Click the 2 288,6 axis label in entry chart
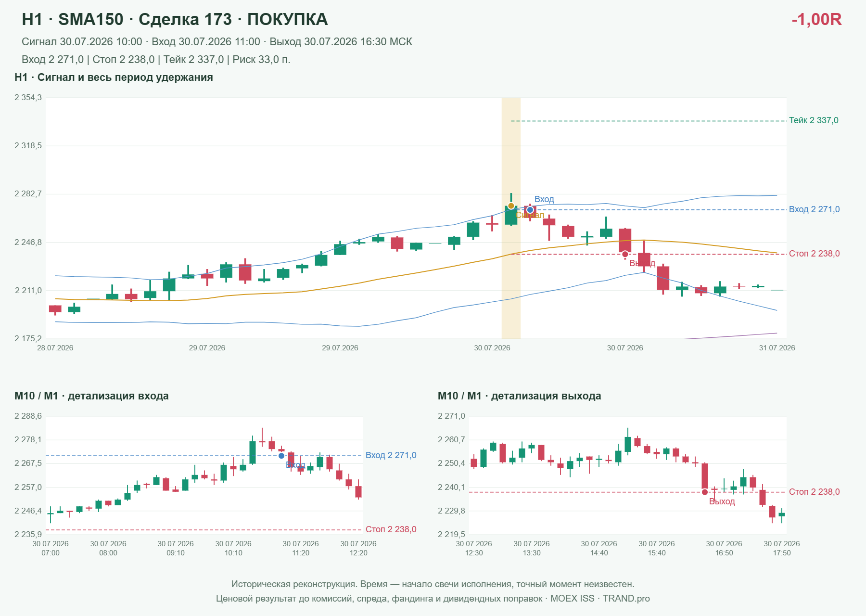The width and height of the screenshot is (866, 616). (x=28, y=416)
